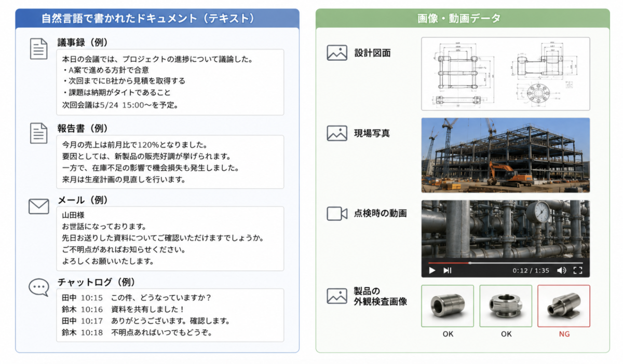Image resolution: width=623 pixels, height=364 pixels.
Task: Play the inspection video
Action: coord(432,270)
